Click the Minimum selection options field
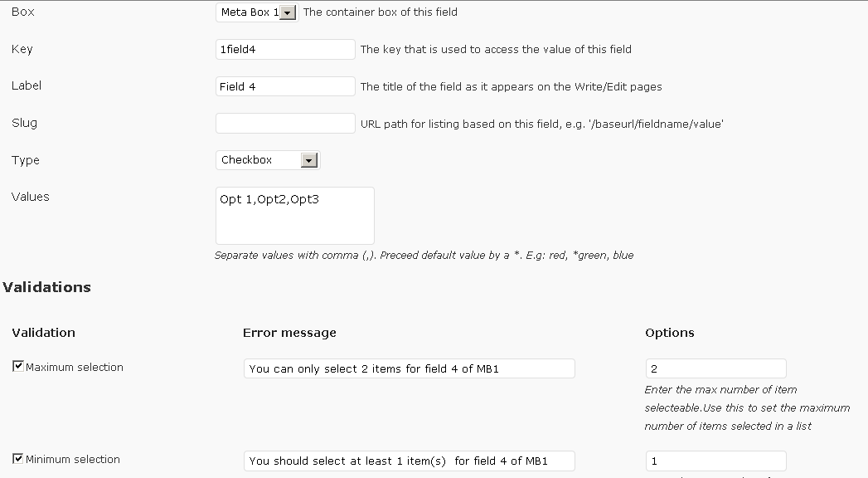 715,461
